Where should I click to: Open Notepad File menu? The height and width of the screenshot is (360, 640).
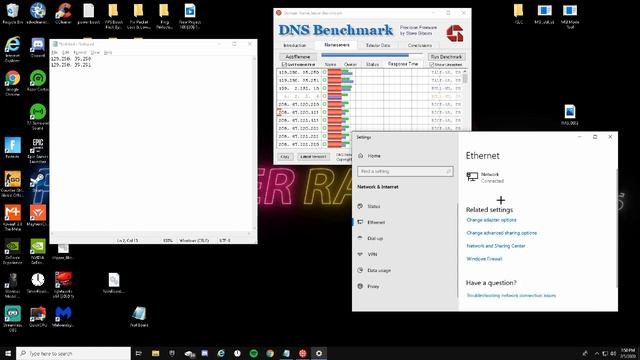54,53
